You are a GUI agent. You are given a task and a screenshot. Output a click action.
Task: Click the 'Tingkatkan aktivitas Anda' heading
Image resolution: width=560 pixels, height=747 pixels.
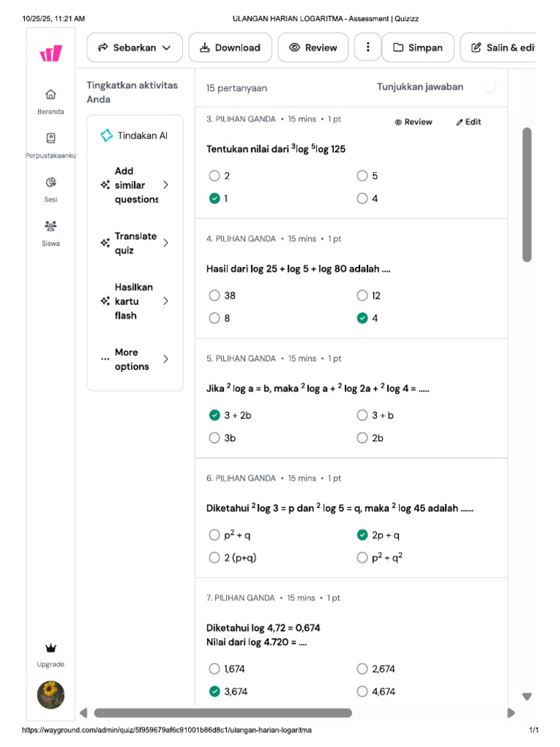pos(132,92)
